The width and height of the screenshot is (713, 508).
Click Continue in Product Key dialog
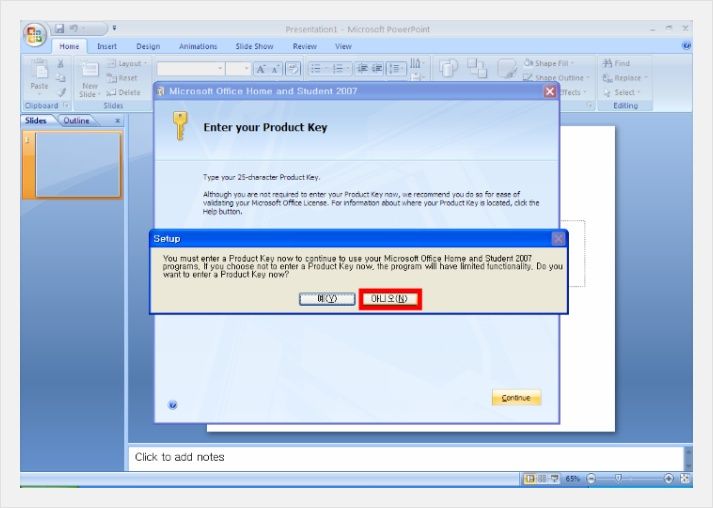[516, 397]
